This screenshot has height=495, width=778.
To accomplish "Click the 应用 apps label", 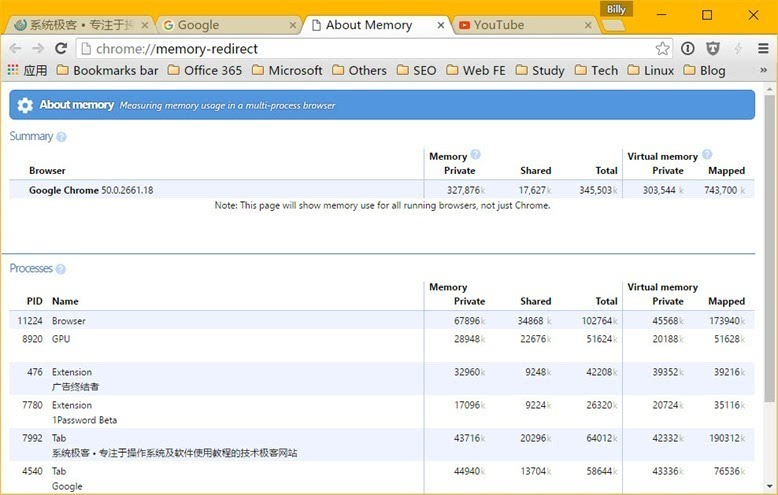I will click(x=35, y=70).
